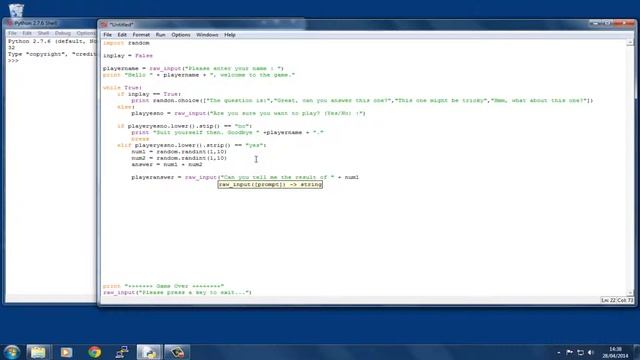Viewport: 640px width, 360px height.
Task: Click the last pinned taskbar app icon
Action: (x=177, y=352)
